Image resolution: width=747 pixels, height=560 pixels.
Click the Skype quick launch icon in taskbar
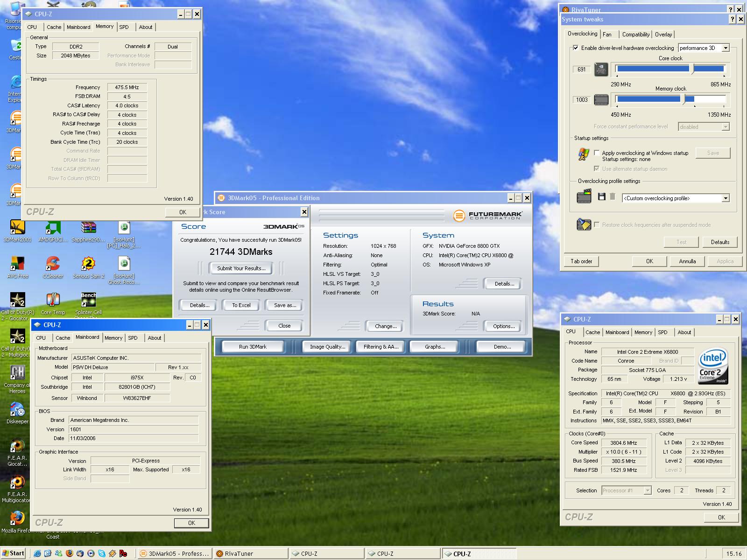(x=102, y=553)
